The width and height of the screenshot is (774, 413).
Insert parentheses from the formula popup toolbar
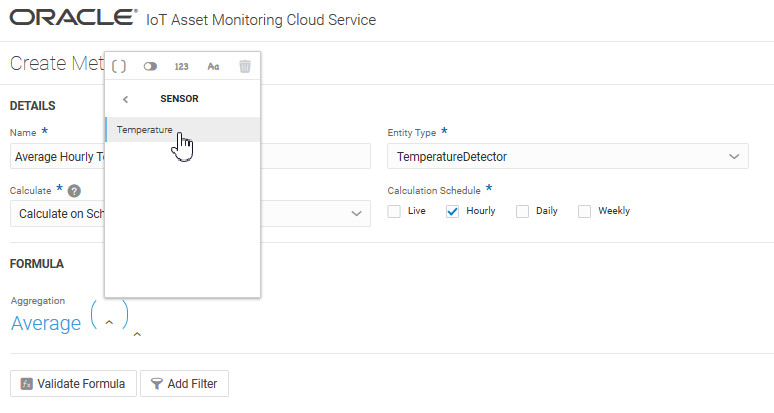point(119,66)
